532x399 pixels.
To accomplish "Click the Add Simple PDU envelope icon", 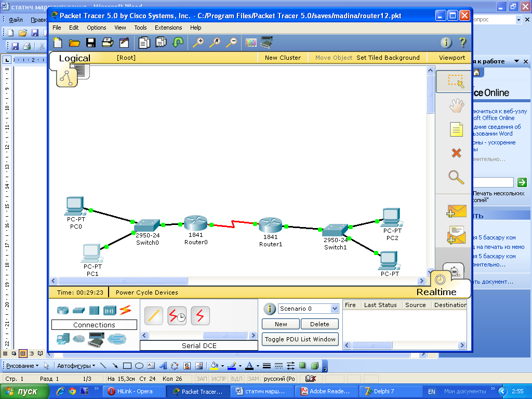I will [456, 211].
